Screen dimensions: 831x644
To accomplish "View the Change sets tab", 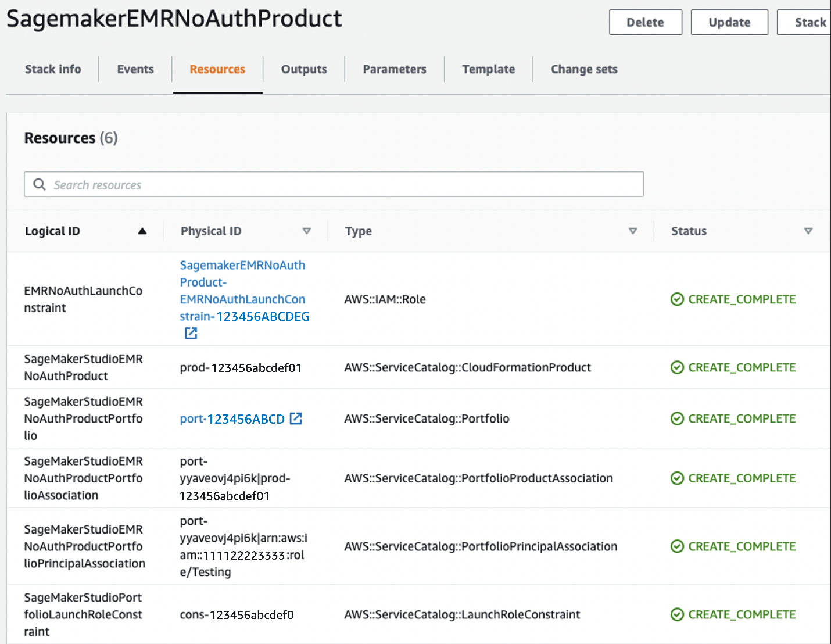I will coord(583,69).
